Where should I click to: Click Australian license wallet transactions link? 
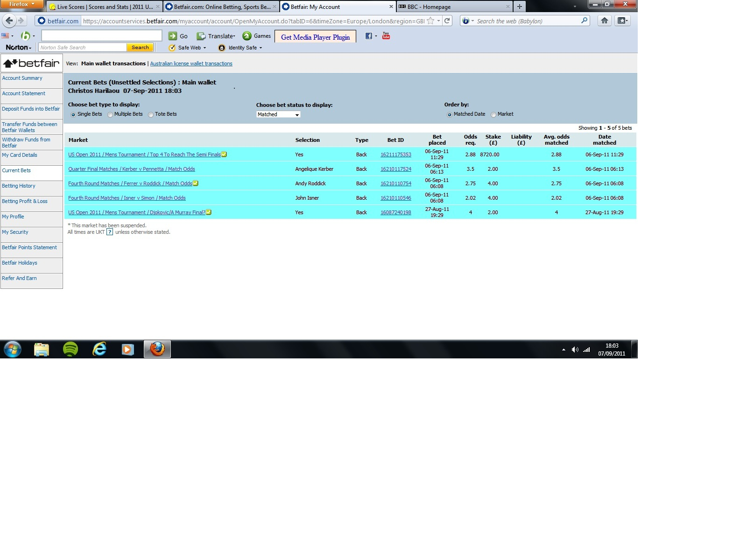(191, 63)
